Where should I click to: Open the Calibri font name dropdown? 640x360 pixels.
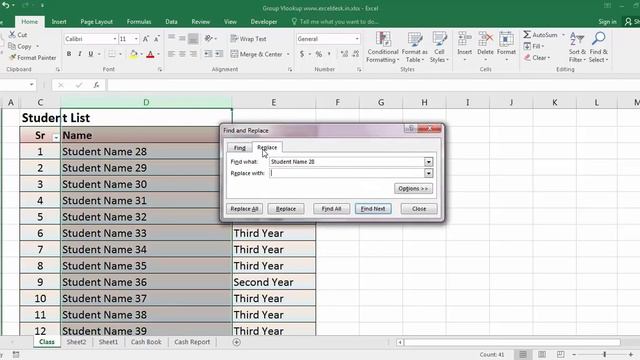[x=115, y=39]
